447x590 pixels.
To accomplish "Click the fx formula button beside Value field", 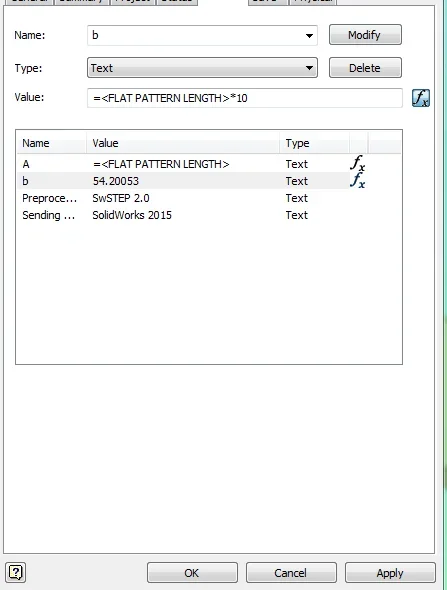I will click(x=421, y=98).
